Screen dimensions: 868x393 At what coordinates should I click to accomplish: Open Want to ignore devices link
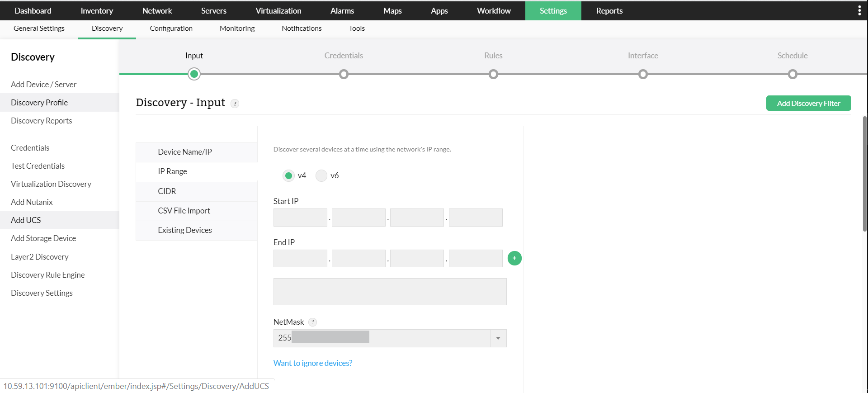313,363
